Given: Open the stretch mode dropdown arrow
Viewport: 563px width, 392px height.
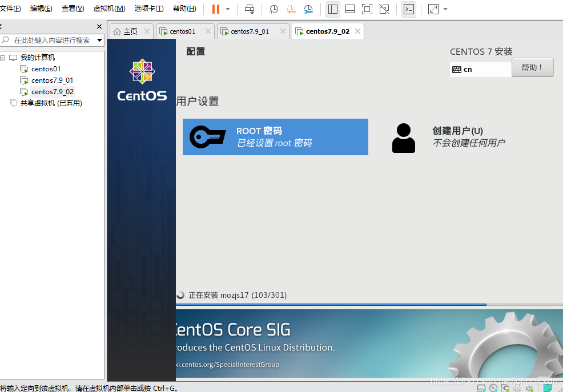Looking at the screenshot, I should pos(445,9).
